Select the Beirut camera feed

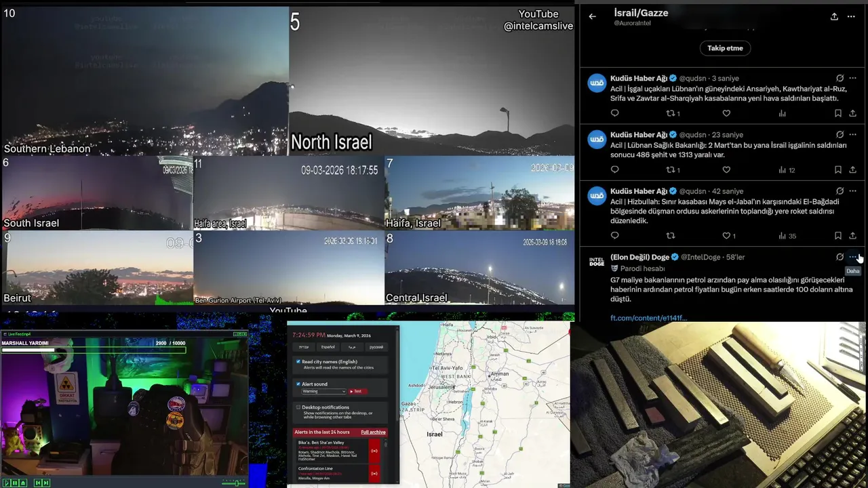click(x=98, y=268)
